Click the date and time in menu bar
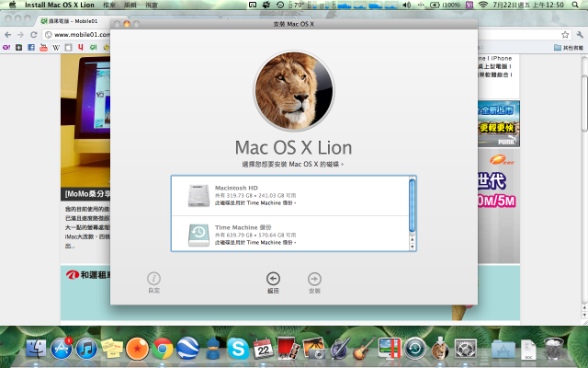This screenshot has width=588, height=368. pos(528,5)
